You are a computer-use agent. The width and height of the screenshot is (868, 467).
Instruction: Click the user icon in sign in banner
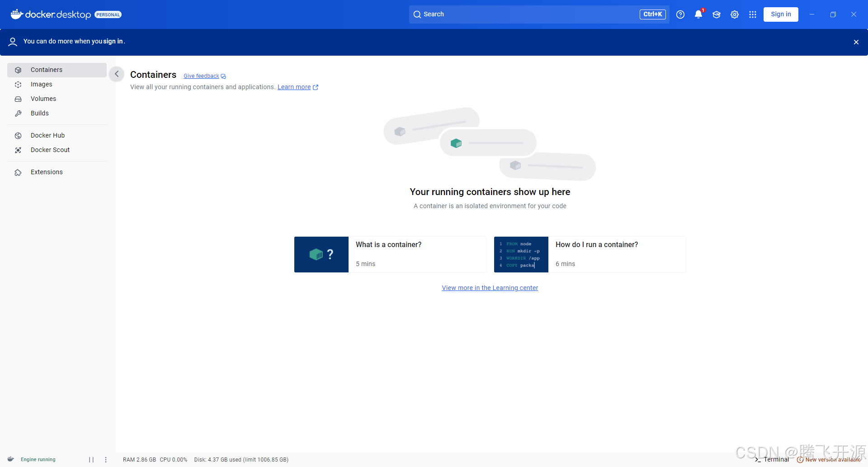pos(13,42)
